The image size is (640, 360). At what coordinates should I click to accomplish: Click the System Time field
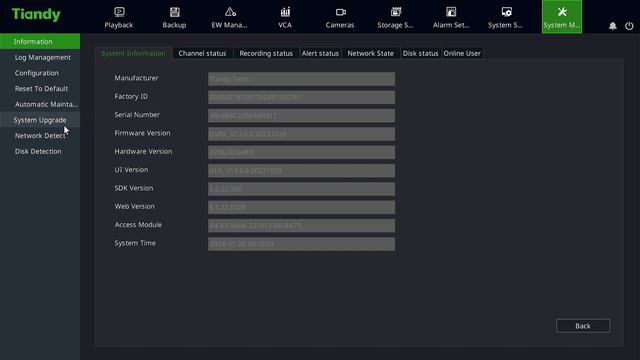pos(301,244)
